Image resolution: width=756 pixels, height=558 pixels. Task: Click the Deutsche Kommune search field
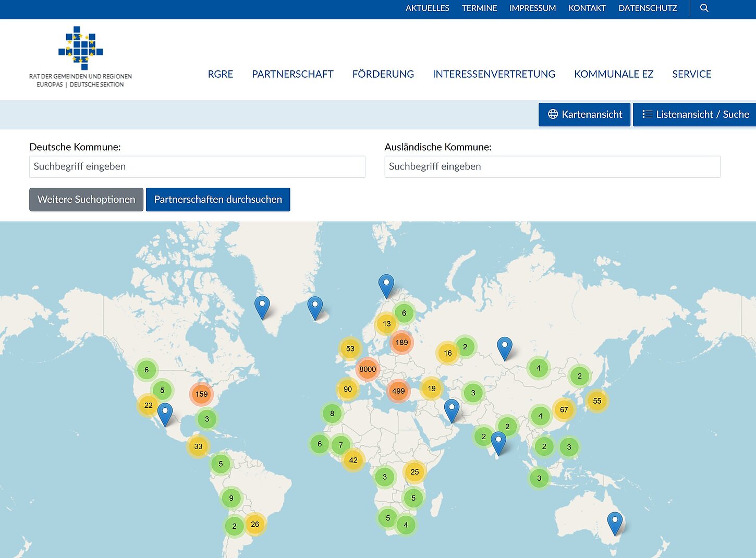tap(197, 166)
